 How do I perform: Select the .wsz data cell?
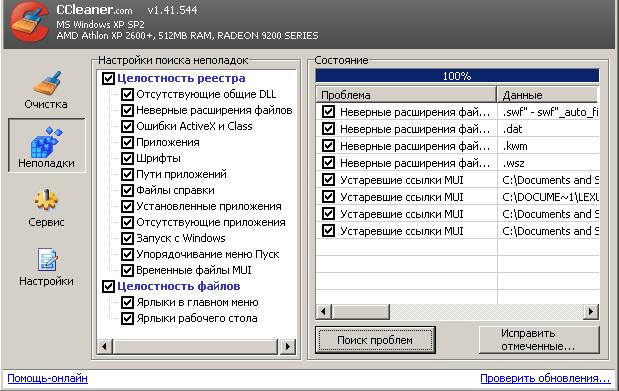tap(548, 163)
